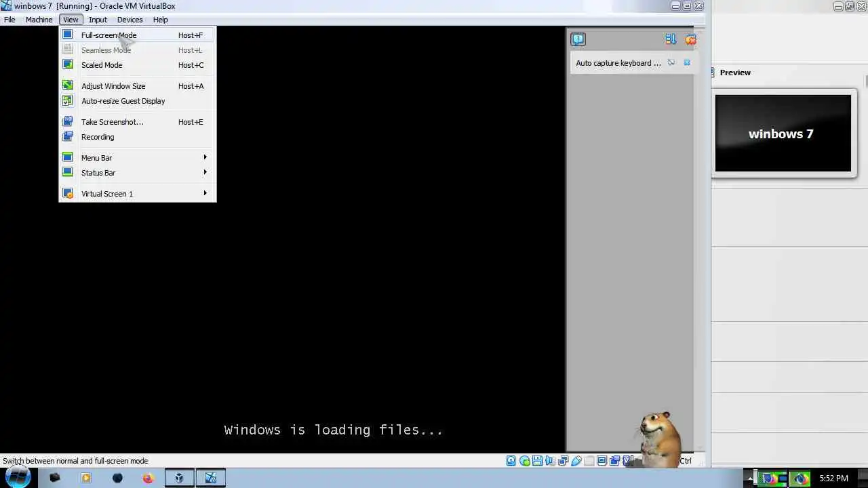Toggle Recording in View menu
868x488 pixels.
pos(138,137)
